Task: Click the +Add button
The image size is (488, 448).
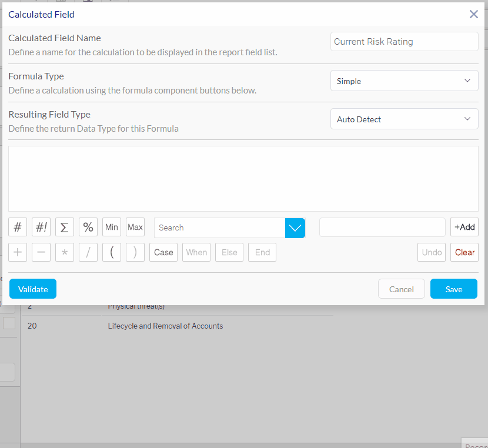Action: [464, 228]
